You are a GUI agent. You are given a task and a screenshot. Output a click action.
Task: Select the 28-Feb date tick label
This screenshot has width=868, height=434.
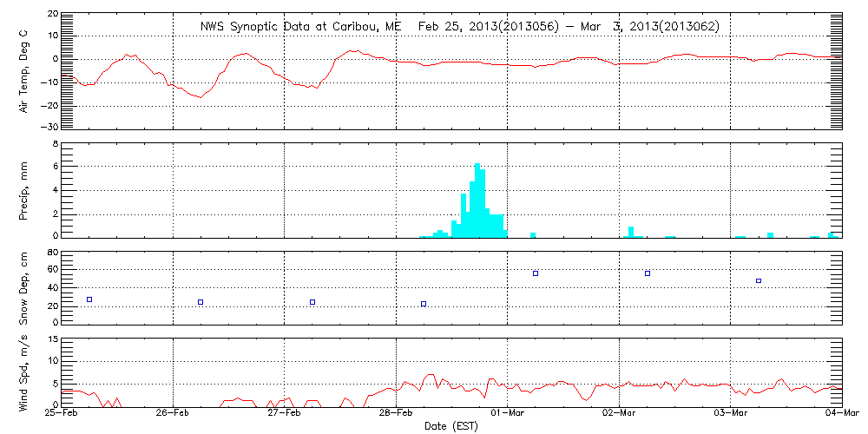[396, 415]
